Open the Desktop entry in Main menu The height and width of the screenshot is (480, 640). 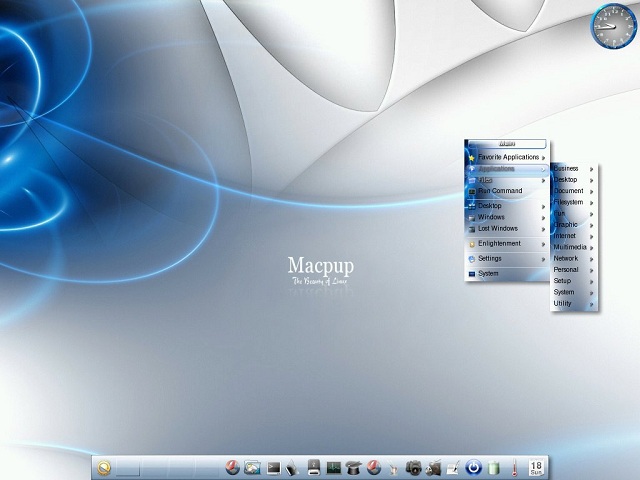[x=507, y=206]
